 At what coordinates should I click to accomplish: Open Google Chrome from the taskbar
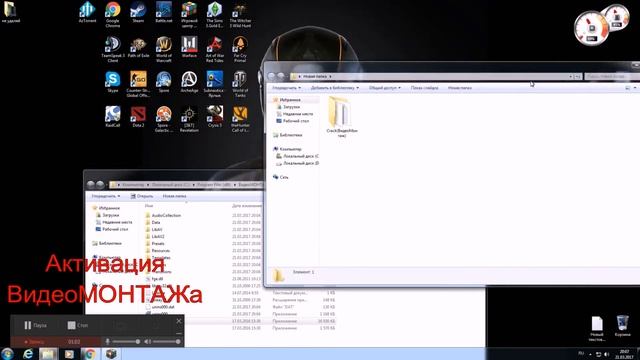90,353
